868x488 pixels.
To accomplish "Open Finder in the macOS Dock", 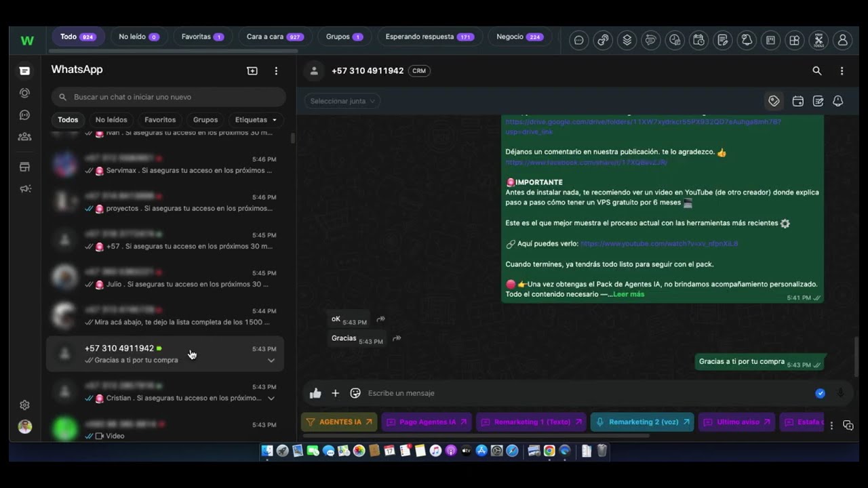I will (x=267, y=451).
